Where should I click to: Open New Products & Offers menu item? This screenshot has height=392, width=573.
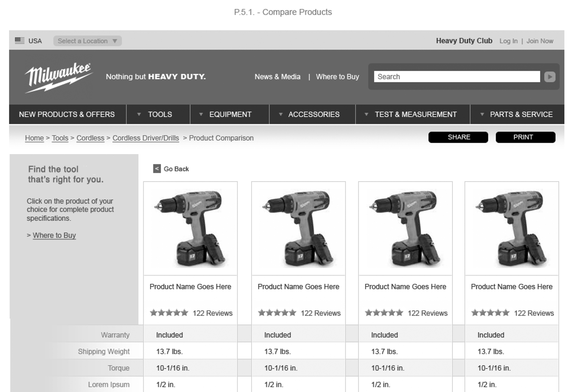[x=67, y=114]
